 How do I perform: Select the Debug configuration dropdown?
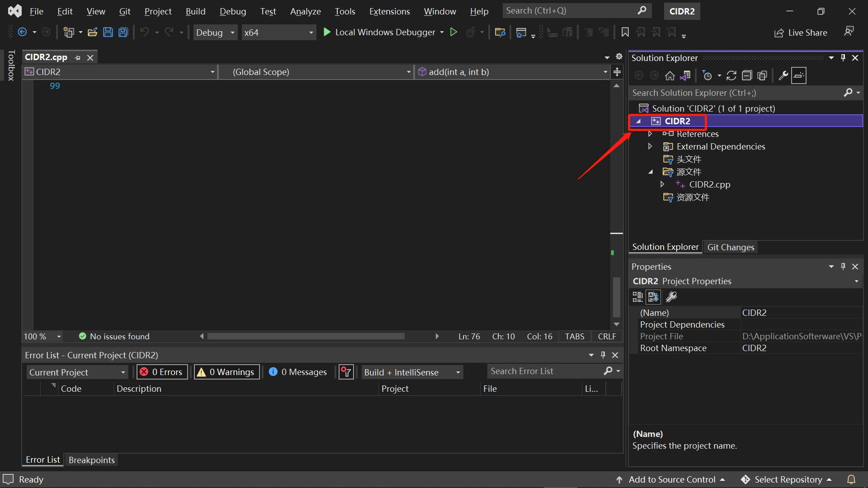[215, 32]
